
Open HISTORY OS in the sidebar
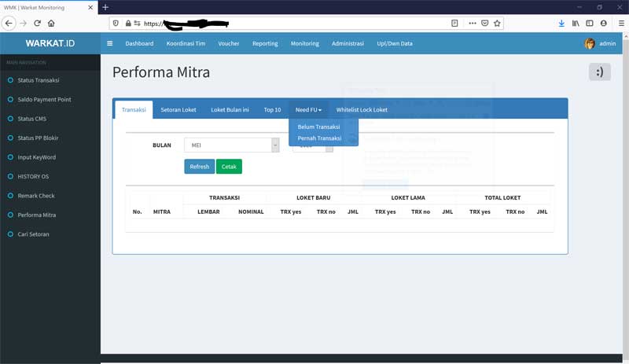coord(33,177)
